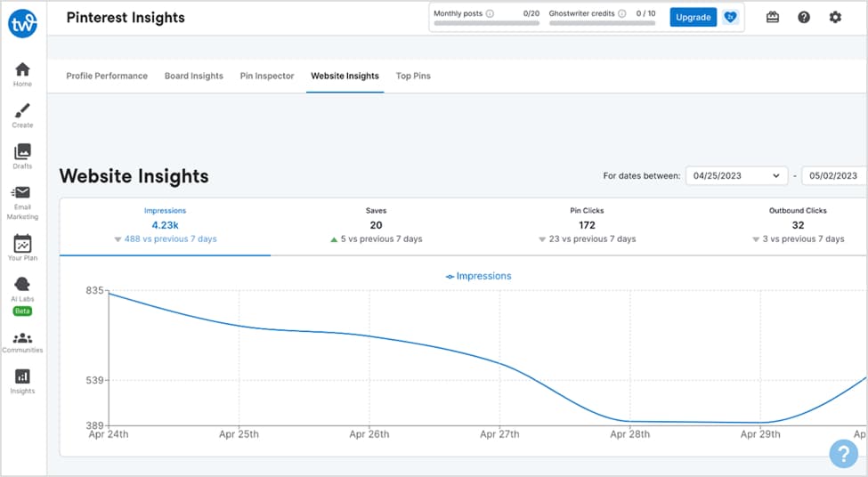Go to Home in sidebar
The height and width of the screenshot is (477, 868).
coord(22,75)
